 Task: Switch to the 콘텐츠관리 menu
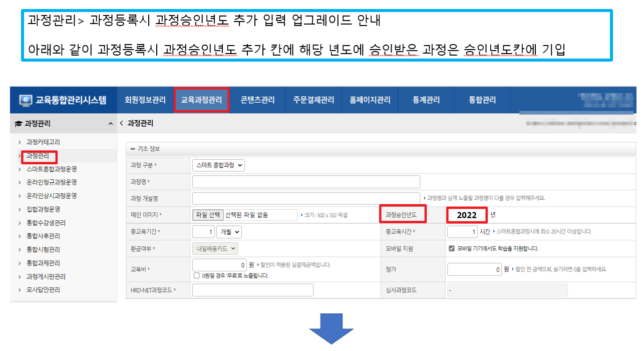pos(257,100)
